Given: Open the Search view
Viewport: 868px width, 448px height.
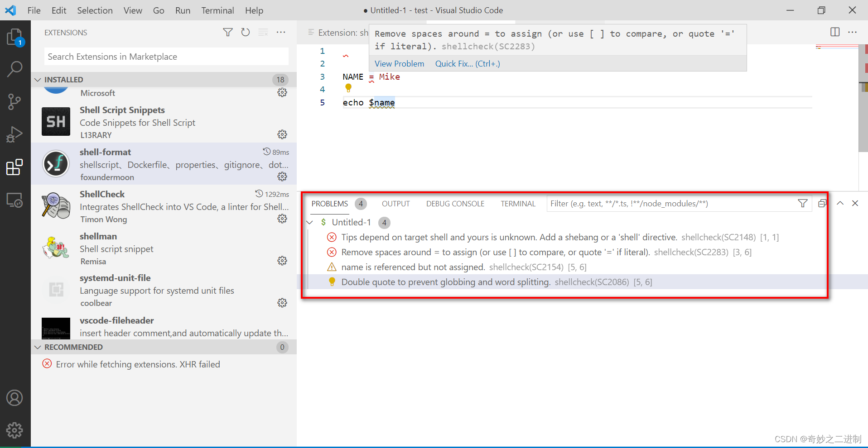Looking at the screenshot, I should pos(15,69).
